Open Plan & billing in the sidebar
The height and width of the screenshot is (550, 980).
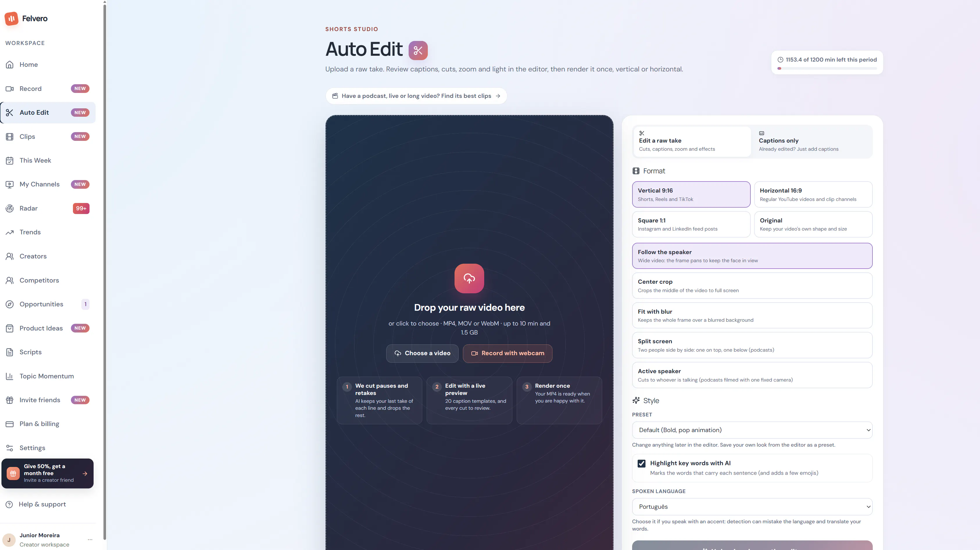click(48, 424)
